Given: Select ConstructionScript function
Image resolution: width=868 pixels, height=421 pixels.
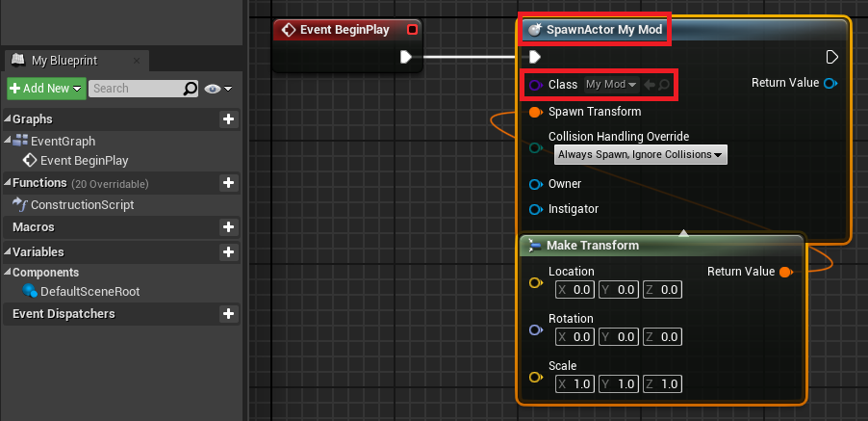Looking at the screenshot, I should coord(82,205).
